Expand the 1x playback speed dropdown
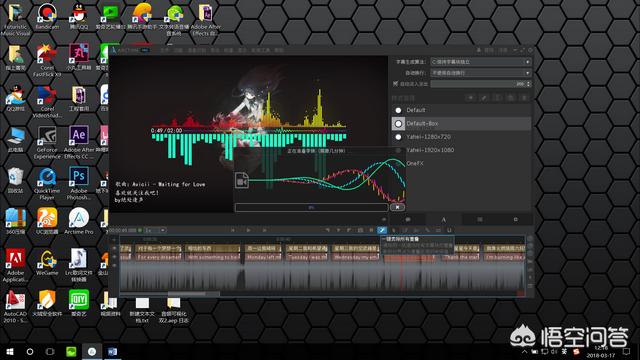Image resolution: width=640 pixels, height=360 pixels. (x=156, y=230)
